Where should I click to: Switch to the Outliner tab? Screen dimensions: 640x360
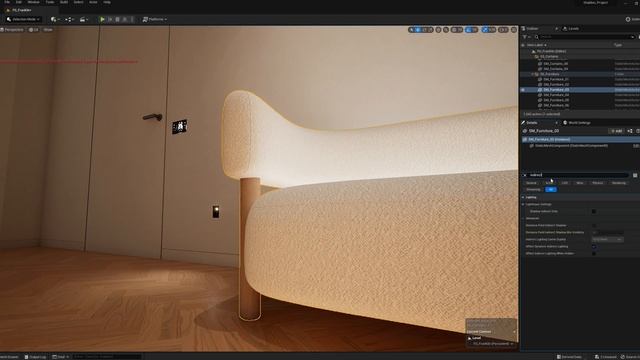532,29
